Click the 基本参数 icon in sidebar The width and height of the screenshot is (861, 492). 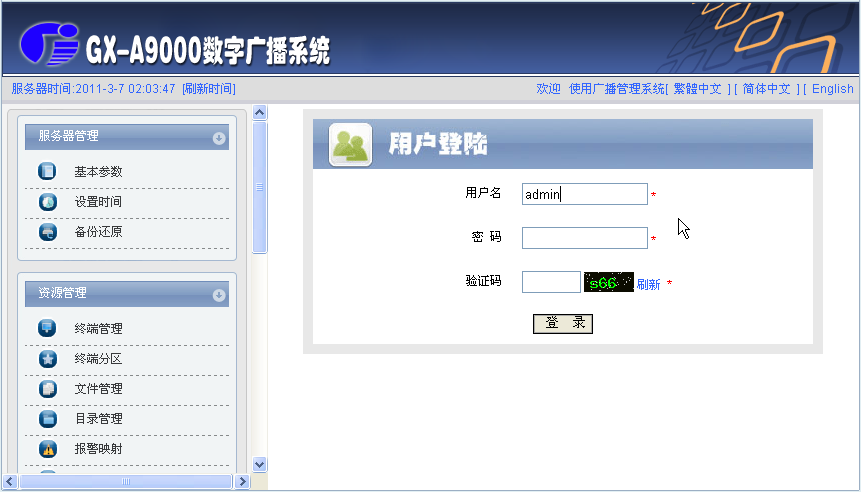point(48,171)
